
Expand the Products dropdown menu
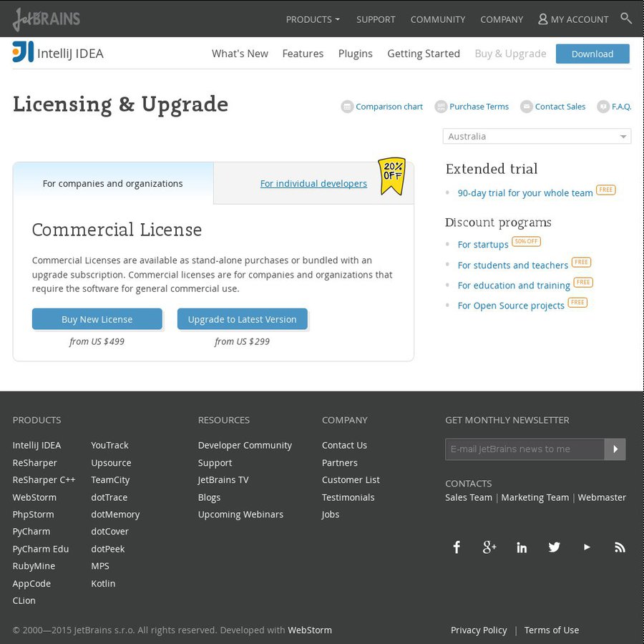tap(313, 19)
